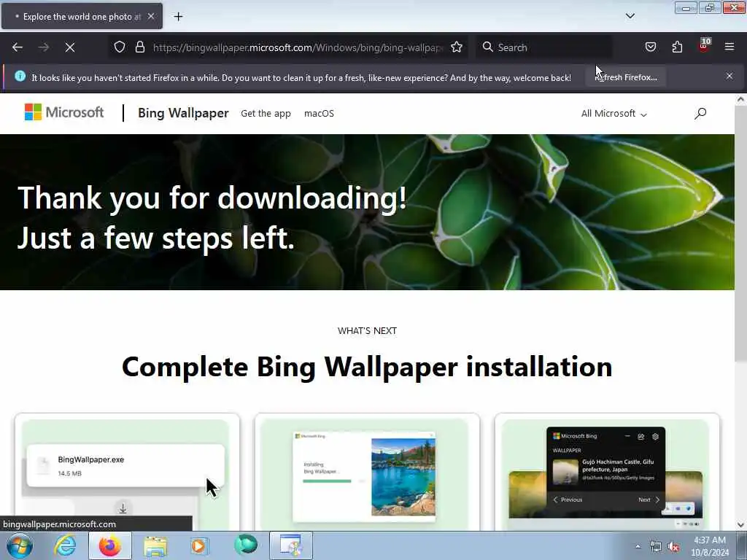747x560 pixels.
Task: Open Windows Explorer folder from taskbar
Action: click(155, 545)
